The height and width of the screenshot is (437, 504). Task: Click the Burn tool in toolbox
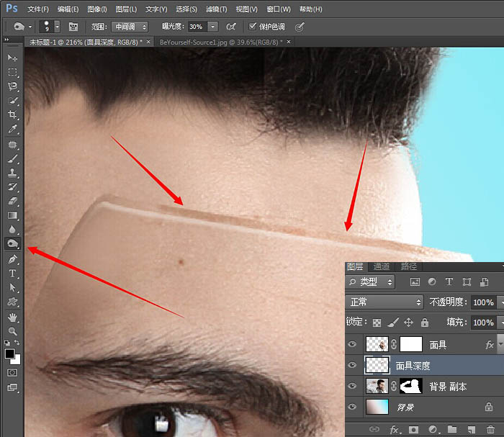coord(12,244)
